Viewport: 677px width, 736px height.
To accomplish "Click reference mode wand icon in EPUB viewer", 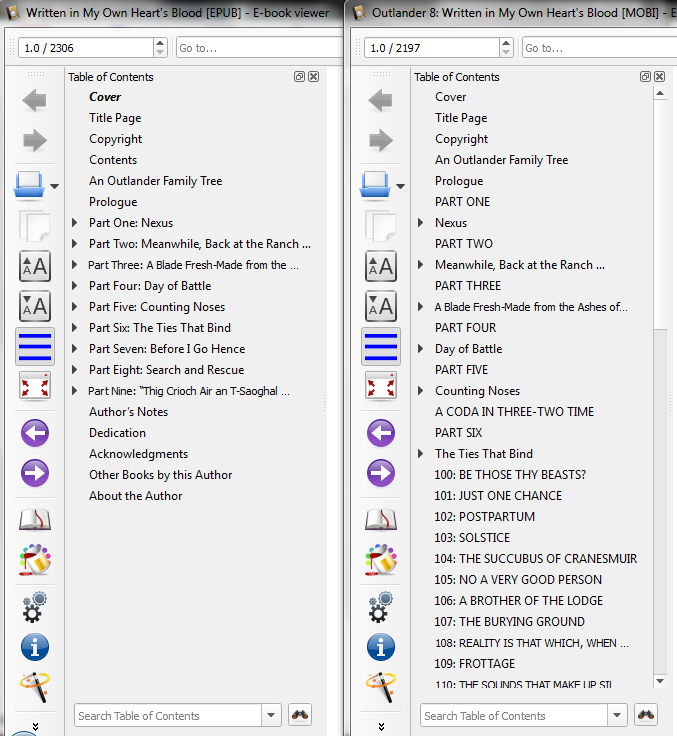I will (x=35, y=687).
